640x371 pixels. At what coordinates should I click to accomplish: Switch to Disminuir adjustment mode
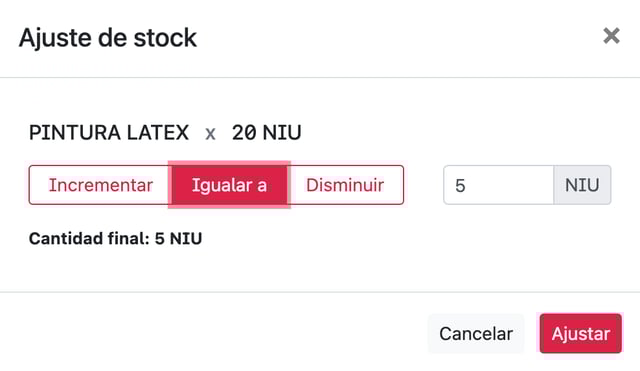click(345, 185)
